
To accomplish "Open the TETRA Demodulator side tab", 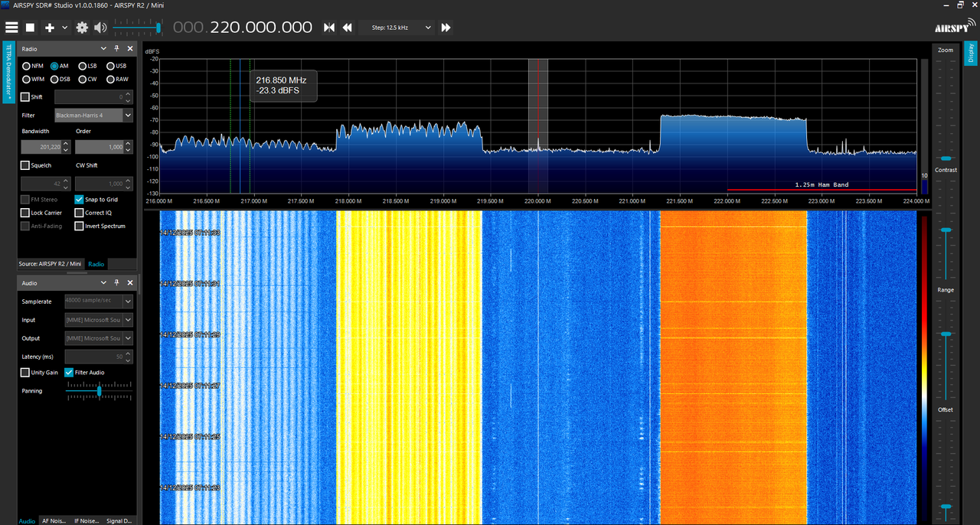I will pos(8,72).
